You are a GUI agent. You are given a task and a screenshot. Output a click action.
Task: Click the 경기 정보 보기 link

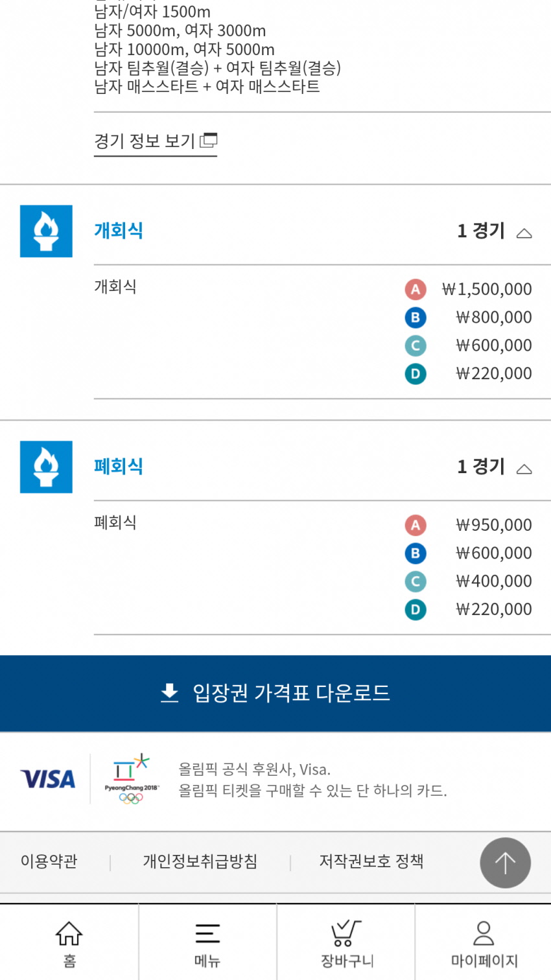pos(145,141)
